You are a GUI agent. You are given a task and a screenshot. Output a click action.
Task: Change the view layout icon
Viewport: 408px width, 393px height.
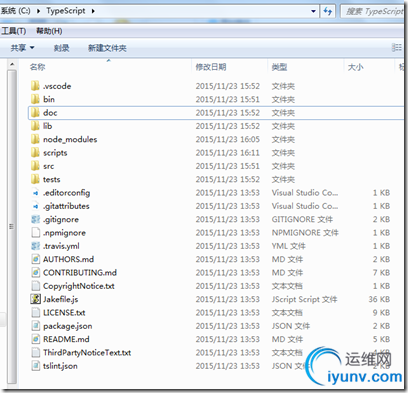pos(397,47)
